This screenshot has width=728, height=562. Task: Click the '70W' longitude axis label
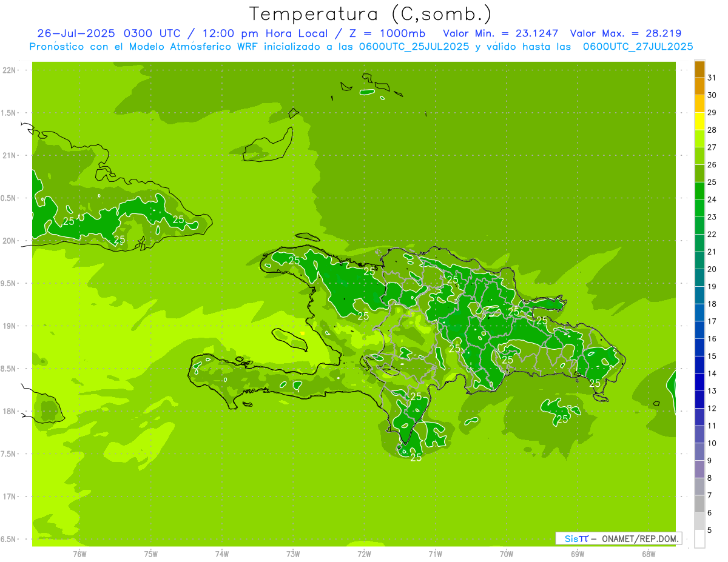coord(507,554)
